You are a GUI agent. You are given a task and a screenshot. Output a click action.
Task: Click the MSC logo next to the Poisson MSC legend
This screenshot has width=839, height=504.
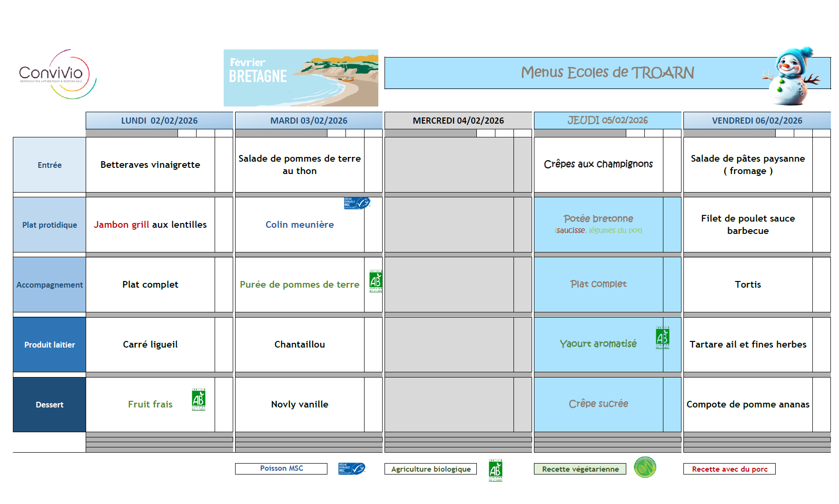[x=351, y=469]
